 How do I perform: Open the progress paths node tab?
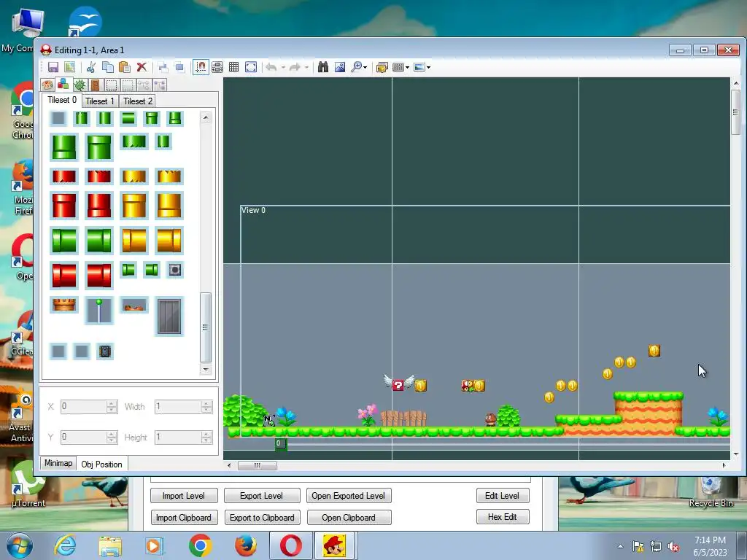coord(160,85)
